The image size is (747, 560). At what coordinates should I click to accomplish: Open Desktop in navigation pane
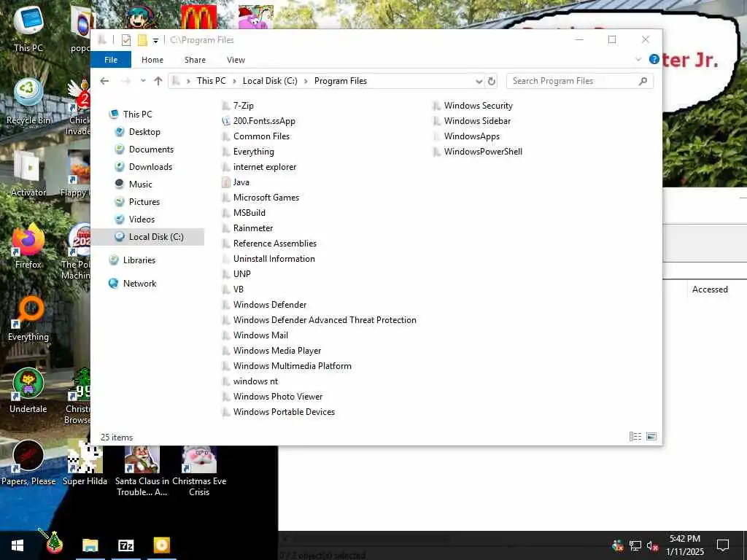coord(144,132)
